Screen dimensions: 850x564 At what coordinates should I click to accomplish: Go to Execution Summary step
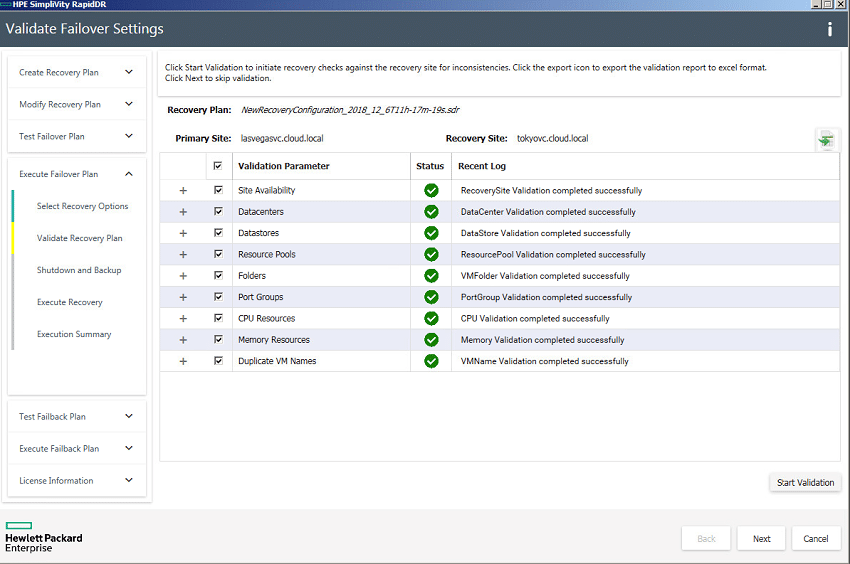click(74, 334)
